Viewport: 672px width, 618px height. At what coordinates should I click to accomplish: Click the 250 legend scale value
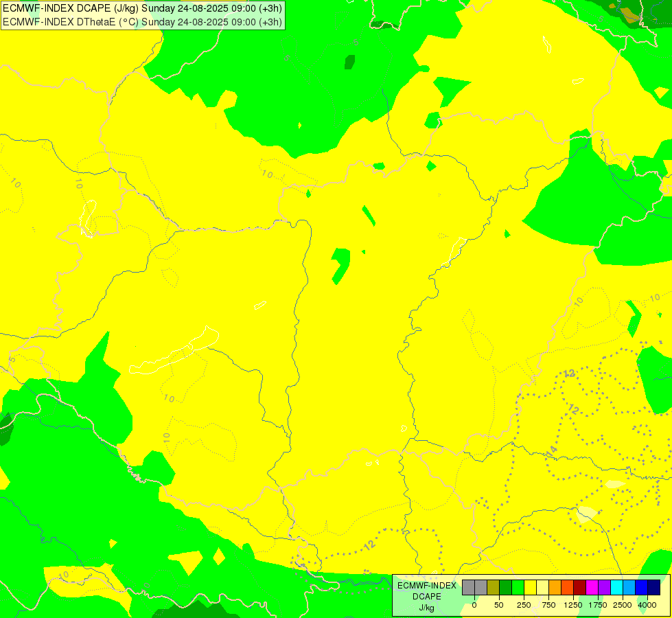click(524, 605)
